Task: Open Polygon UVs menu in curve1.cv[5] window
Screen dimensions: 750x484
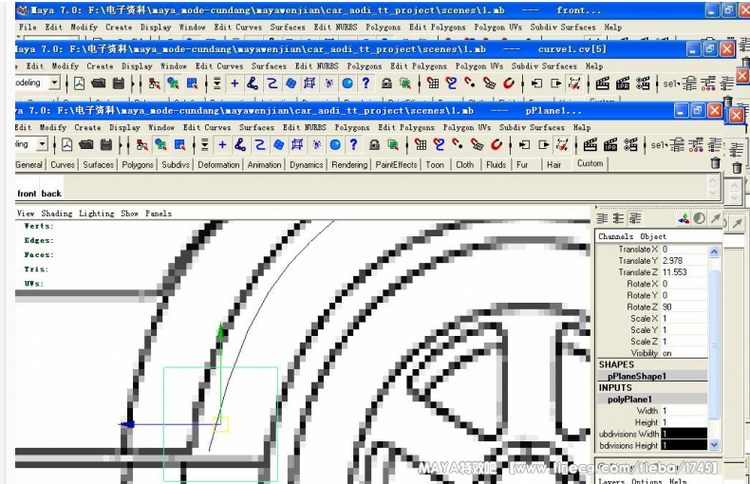Action: point(479,66)
